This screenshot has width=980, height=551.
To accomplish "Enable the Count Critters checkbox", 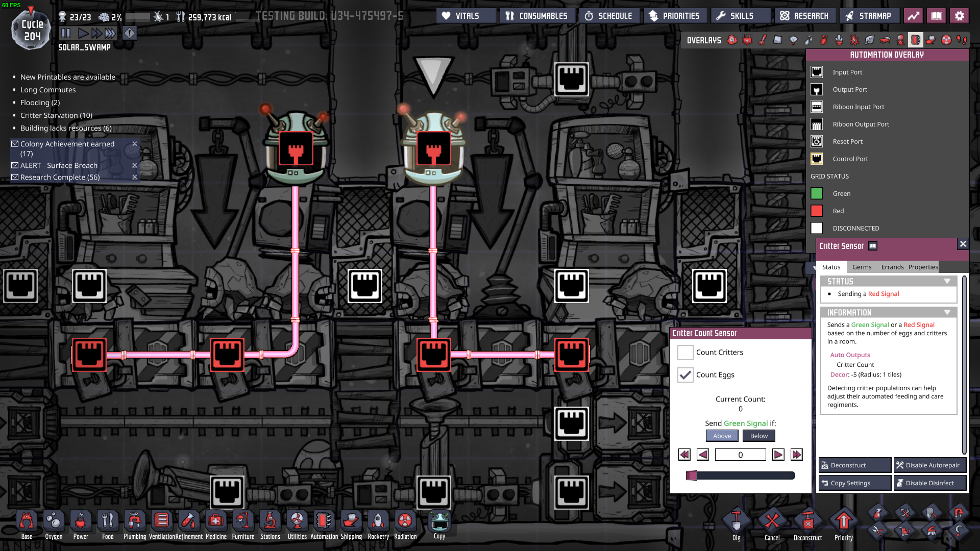I will (x=685, y=353).
